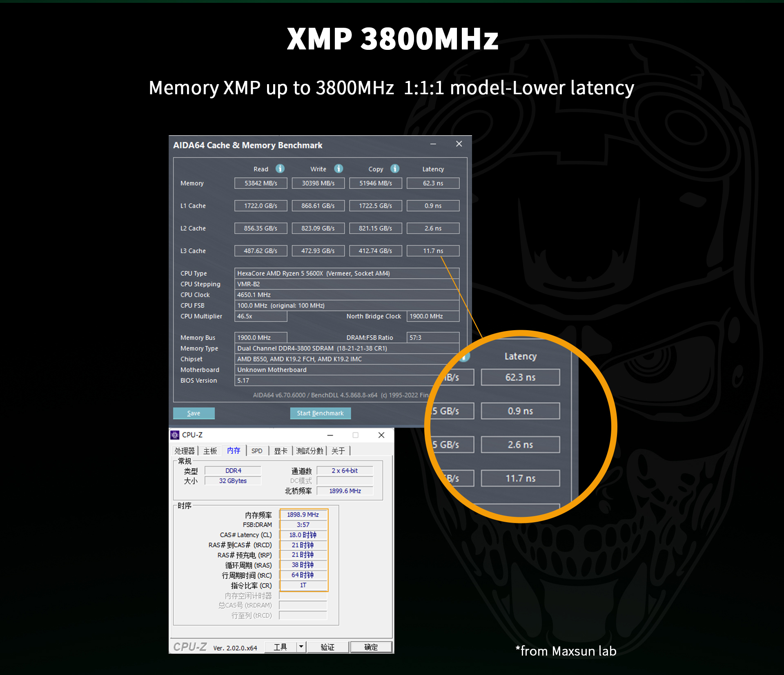Click the 类型 DDR4 value in CPU-Z
The height and width of the screenshot is (675, 784).
233,471
